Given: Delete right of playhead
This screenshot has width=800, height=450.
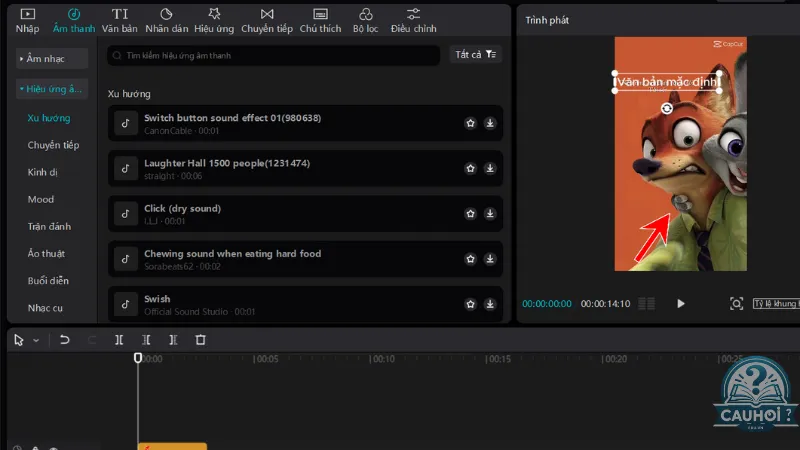Looking at the screenshot, I should tap(173, 340).
